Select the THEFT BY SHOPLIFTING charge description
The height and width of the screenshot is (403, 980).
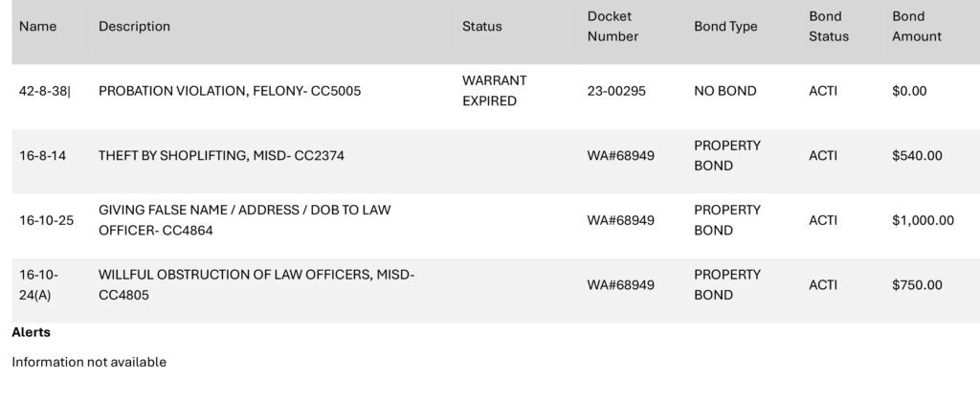click(221, 156)
